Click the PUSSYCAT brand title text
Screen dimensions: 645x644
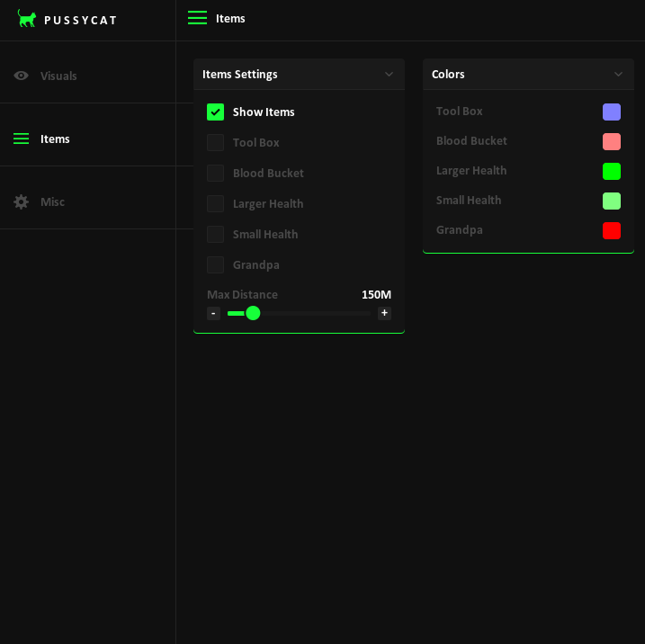click(x=80, y=20)
